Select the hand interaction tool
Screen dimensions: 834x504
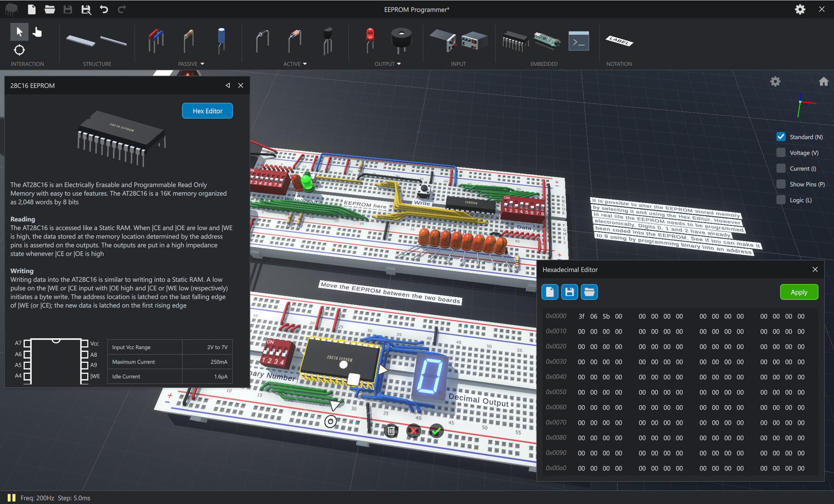point(37,32)
